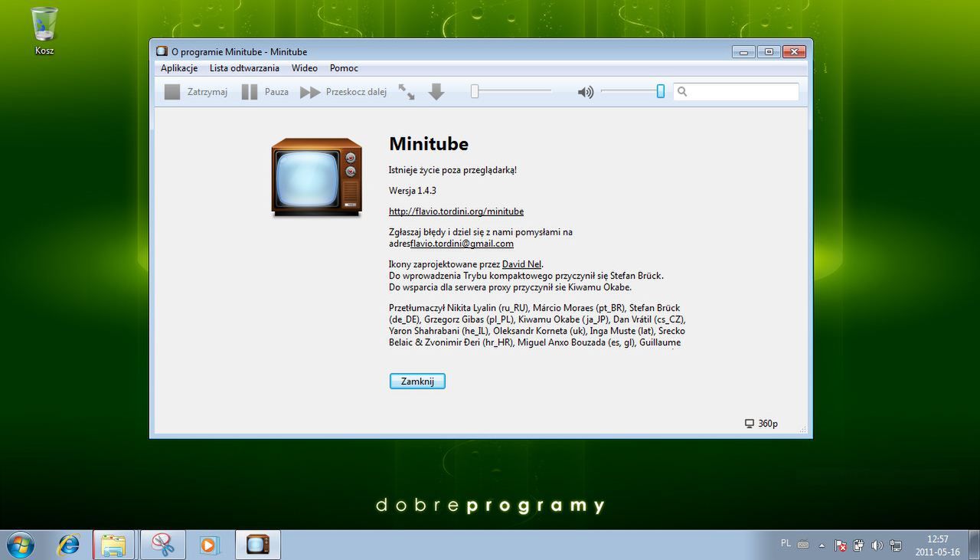
Task: Click the magnifier icon in search box
Action: click(682, 92)
